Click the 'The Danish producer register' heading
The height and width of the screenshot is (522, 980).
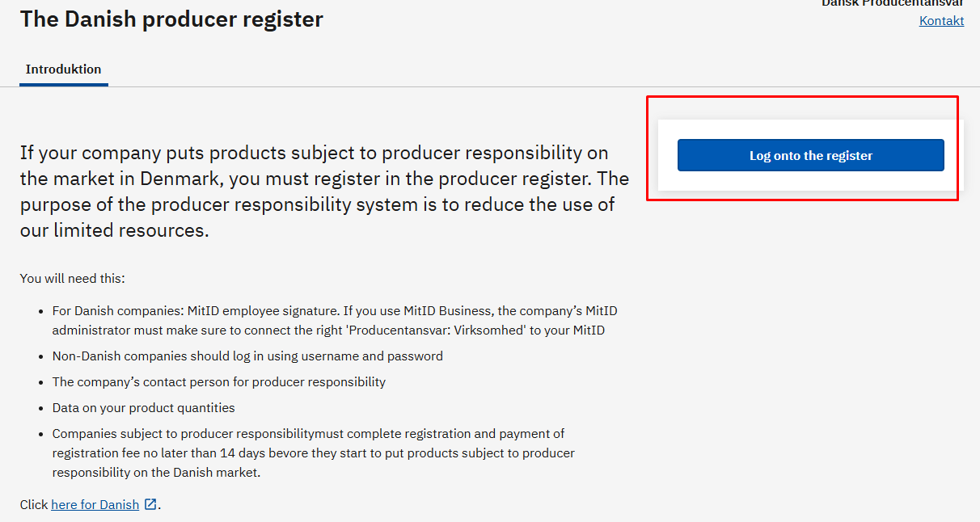(171, 19)
